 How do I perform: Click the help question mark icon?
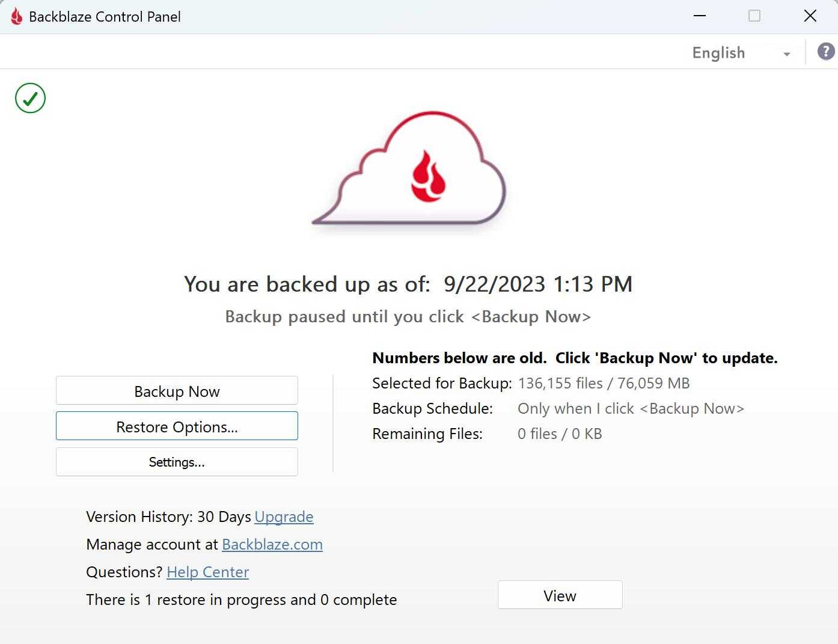point(826,52)
